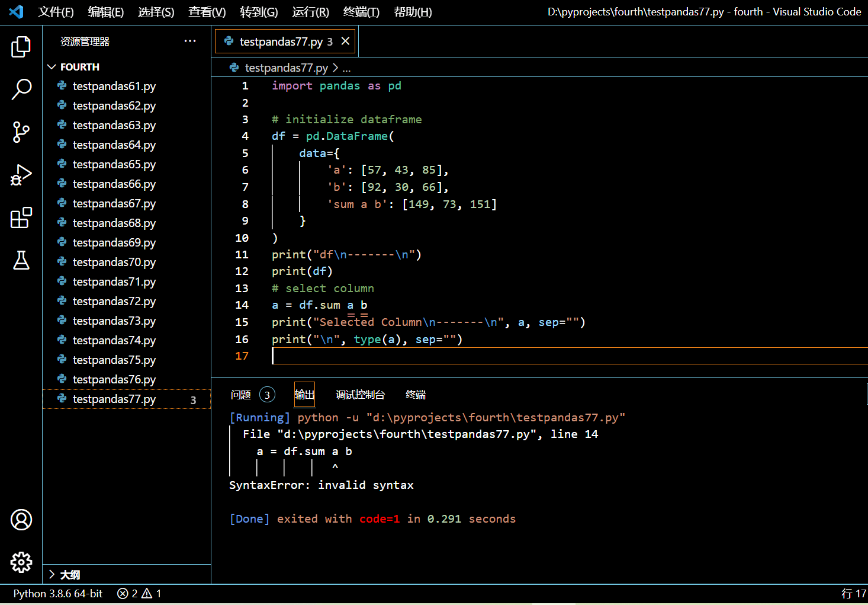Open testpandas63.py in explorer

tap(127, 125)
